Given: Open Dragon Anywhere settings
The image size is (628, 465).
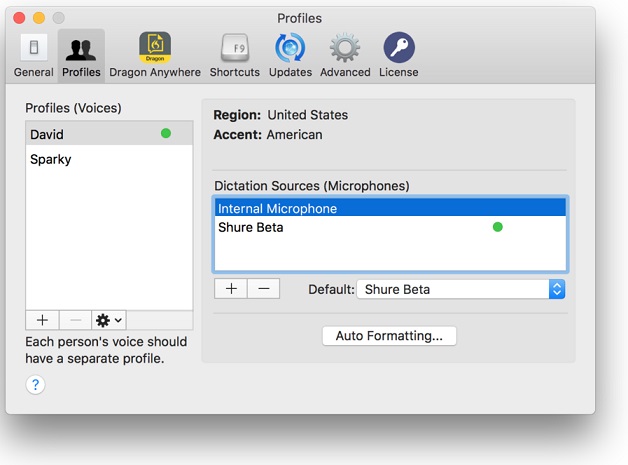Looking at the screenshot, I should (155, 56).
